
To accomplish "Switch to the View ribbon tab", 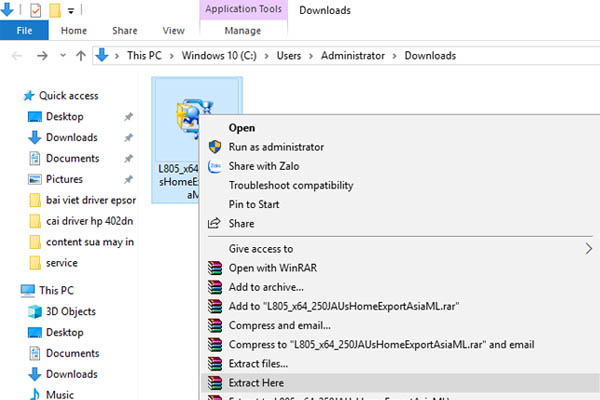I will [173, 30].
